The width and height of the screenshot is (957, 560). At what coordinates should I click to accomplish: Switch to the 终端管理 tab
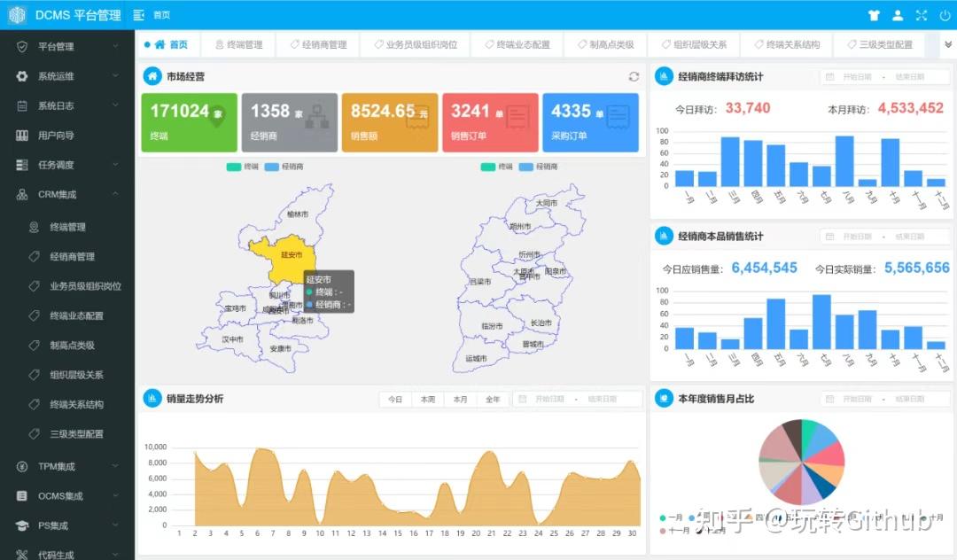(238, 43)
